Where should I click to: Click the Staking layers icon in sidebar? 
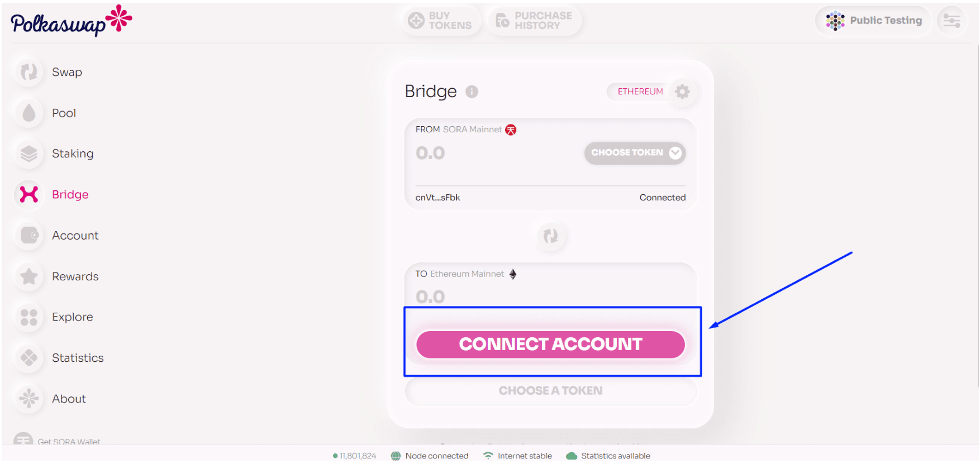pyautogui.click(x=28, y=154)
